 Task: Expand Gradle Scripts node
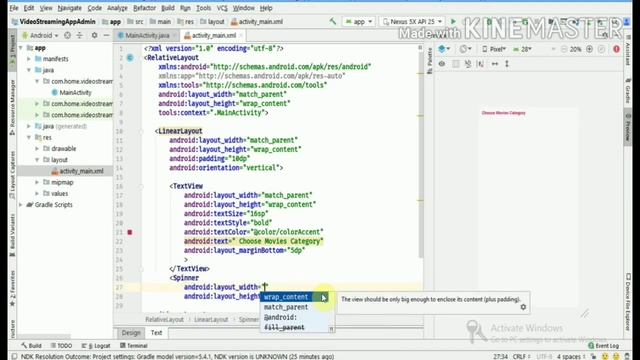click(21, 205)
